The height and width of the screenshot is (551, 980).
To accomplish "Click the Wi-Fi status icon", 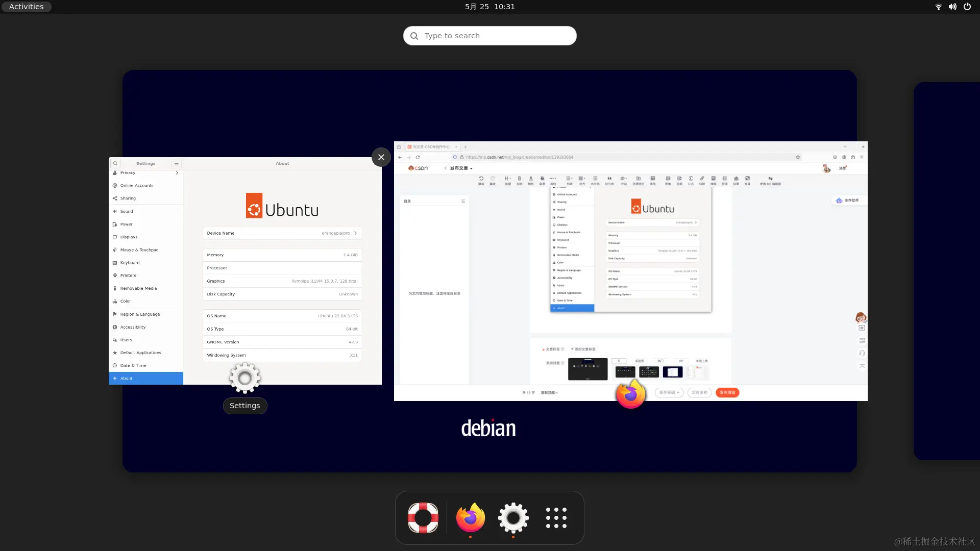I will 938,7.
